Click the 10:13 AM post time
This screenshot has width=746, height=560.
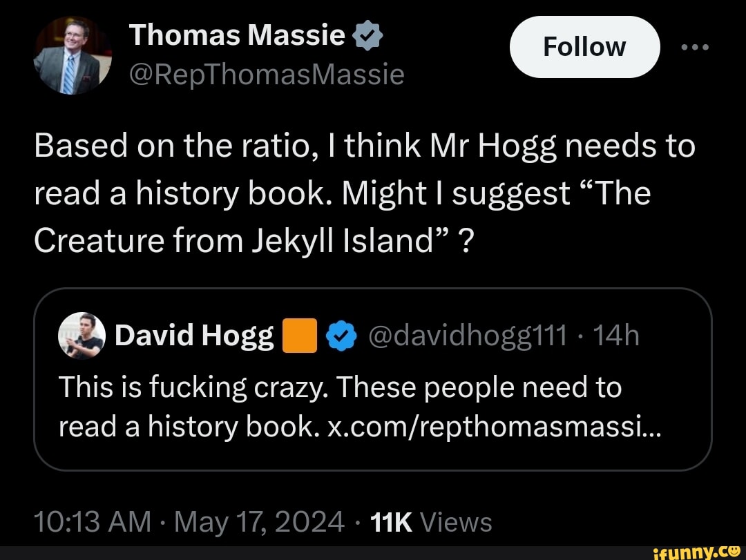click(92, 521)
